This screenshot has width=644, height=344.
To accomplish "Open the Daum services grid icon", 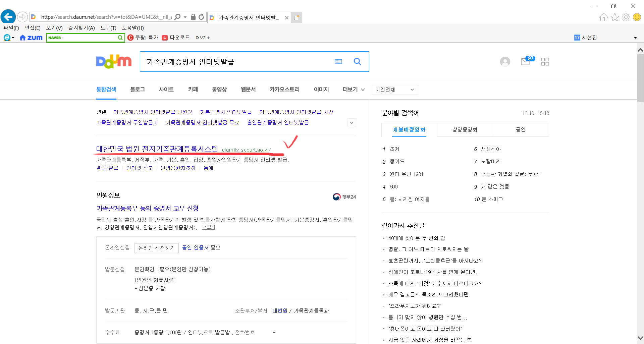I will pos(545,62).
